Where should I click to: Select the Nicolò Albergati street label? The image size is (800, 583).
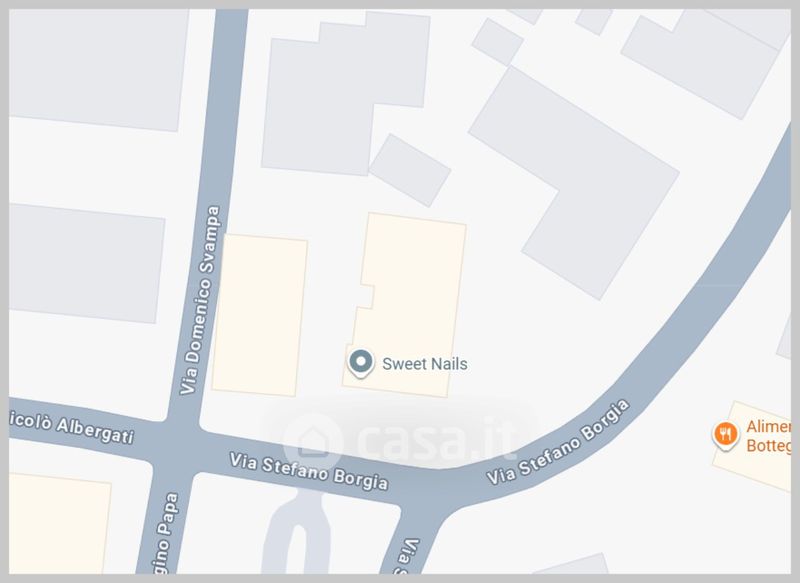pos(72,427)
